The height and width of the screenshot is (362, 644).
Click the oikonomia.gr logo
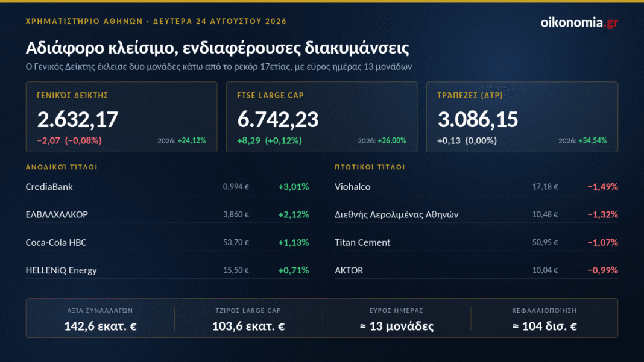tap(579, 22)
